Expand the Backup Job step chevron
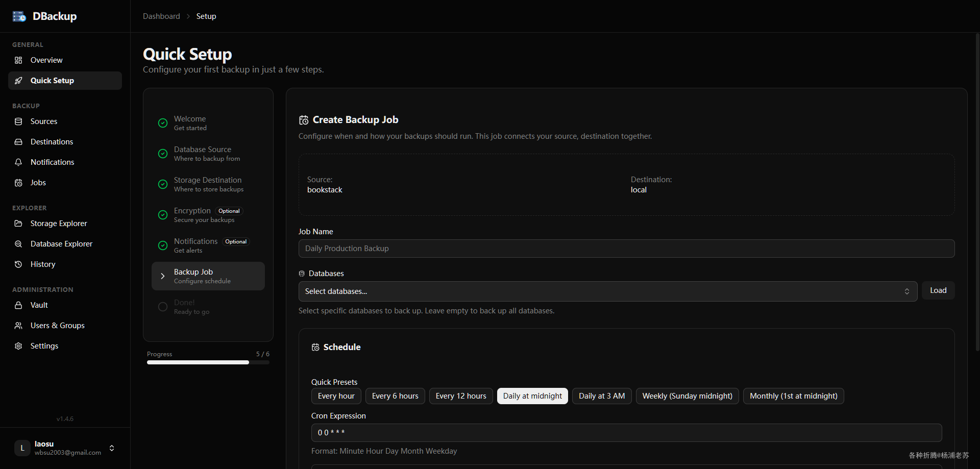980x469 pixels. 163,276
